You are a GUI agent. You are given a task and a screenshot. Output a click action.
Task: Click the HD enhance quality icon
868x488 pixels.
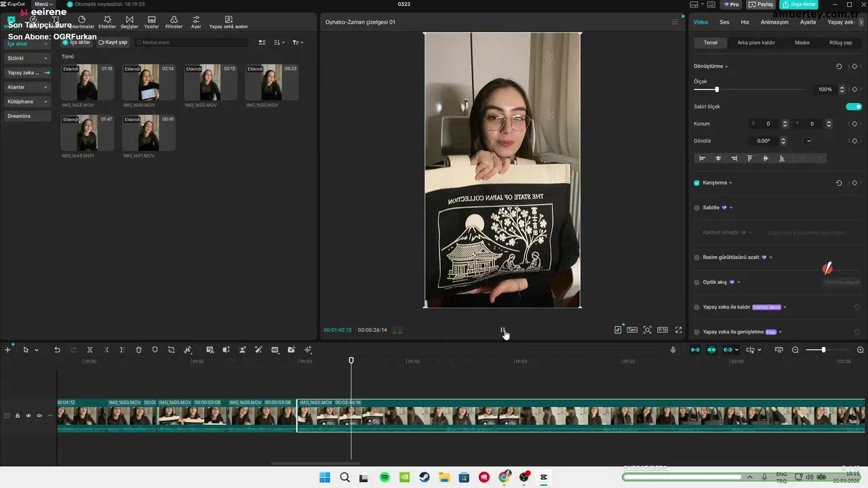275,350
